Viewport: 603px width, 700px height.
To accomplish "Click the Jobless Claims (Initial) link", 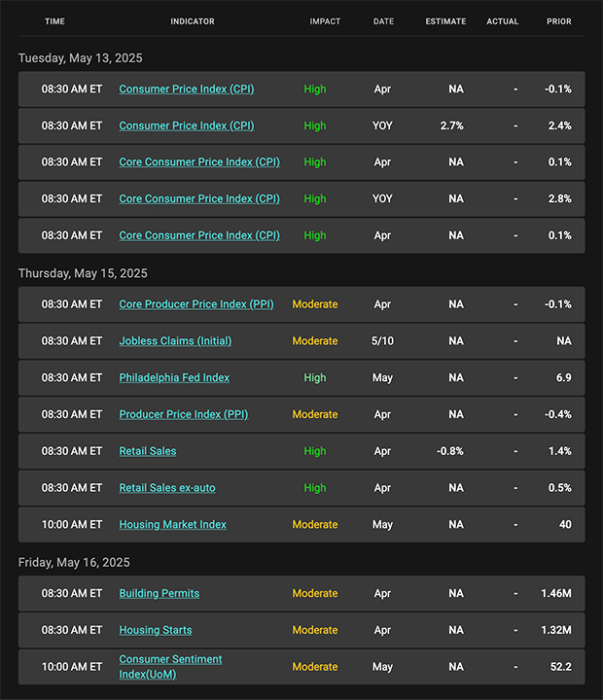I will tap(175, 341).
